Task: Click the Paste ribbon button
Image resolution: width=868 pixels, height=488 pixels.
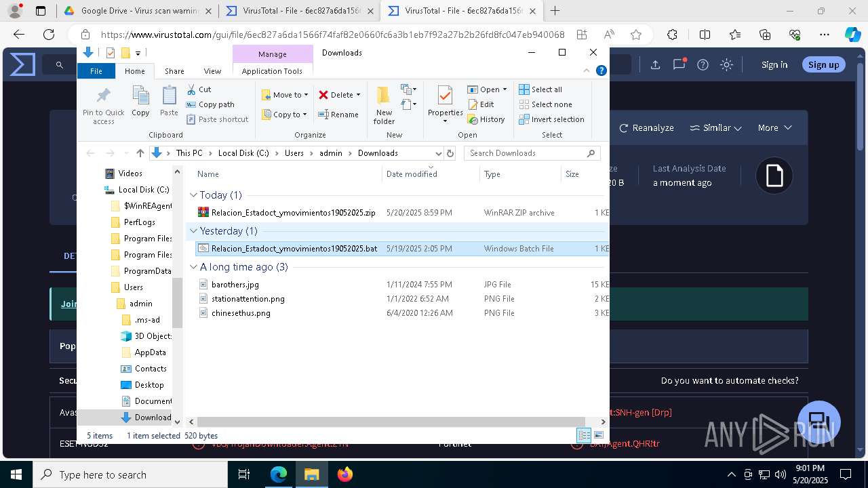Action: [x=169, y=101]
